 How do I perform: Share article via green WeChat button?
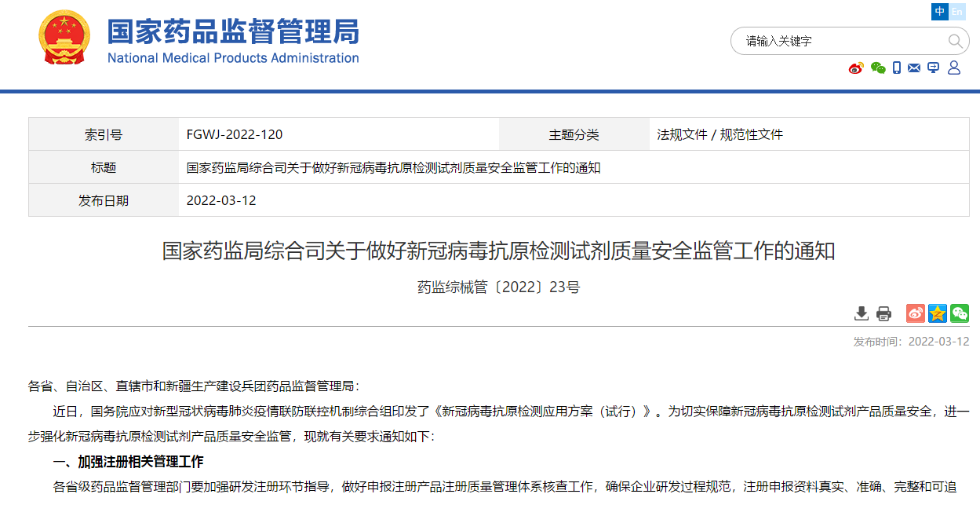point(960,313)
